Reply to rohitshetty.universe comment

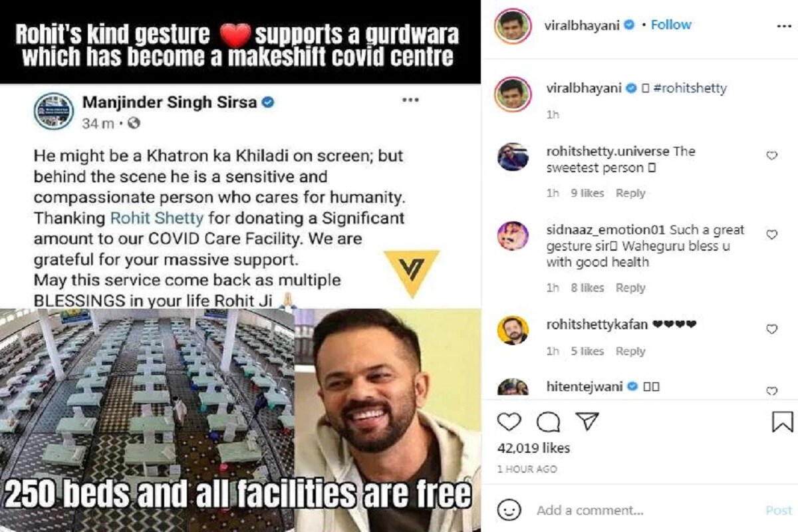tap(630, 193)
